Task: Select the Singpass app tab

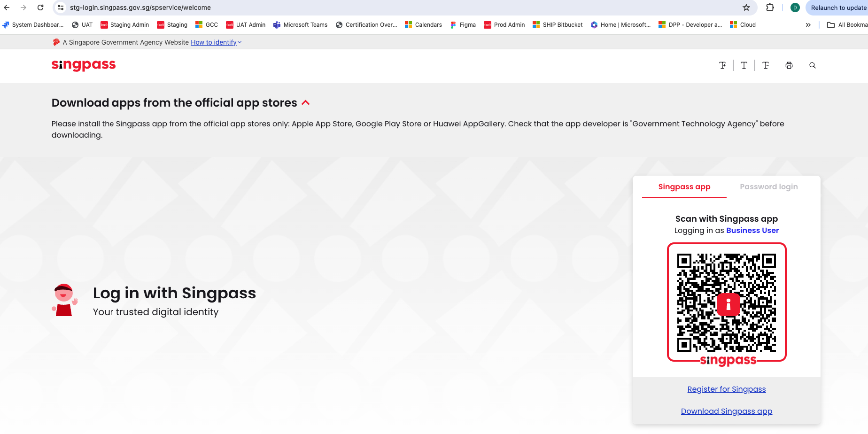Action: coord(684,187)
